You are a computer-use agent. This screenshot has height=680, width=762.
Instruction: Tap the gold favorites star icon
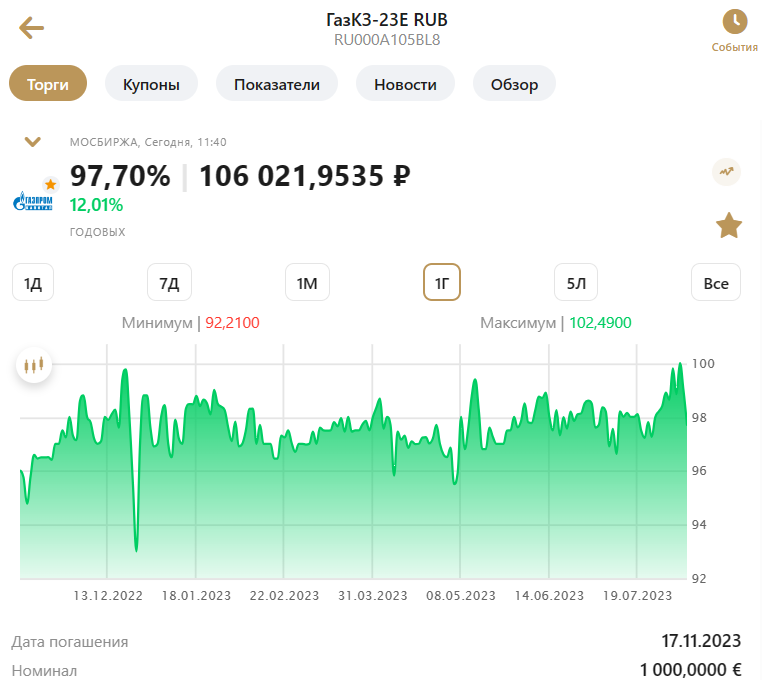tap(729, 226)
